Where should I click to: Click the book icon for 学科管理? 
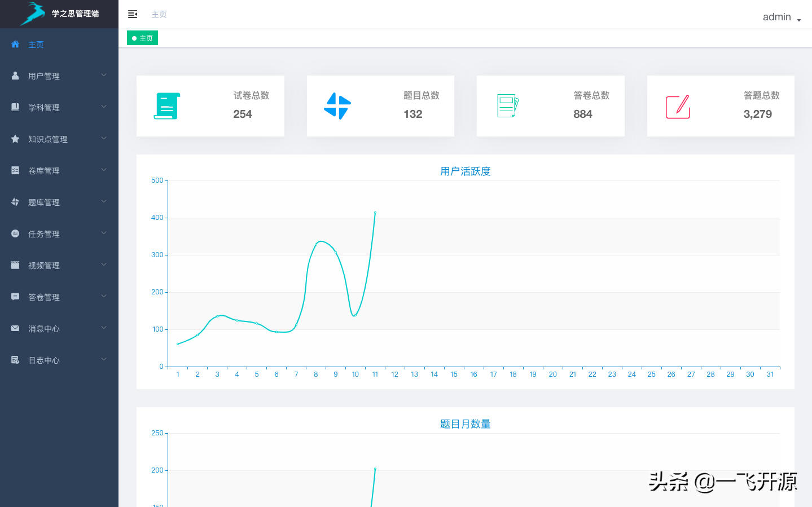15,107
